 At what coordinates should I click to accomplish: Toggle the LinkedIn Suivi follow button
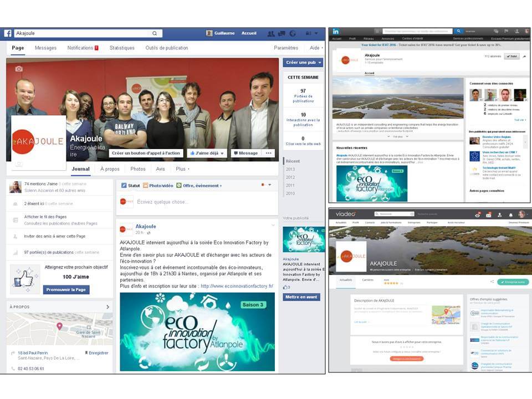pos(511,57)
